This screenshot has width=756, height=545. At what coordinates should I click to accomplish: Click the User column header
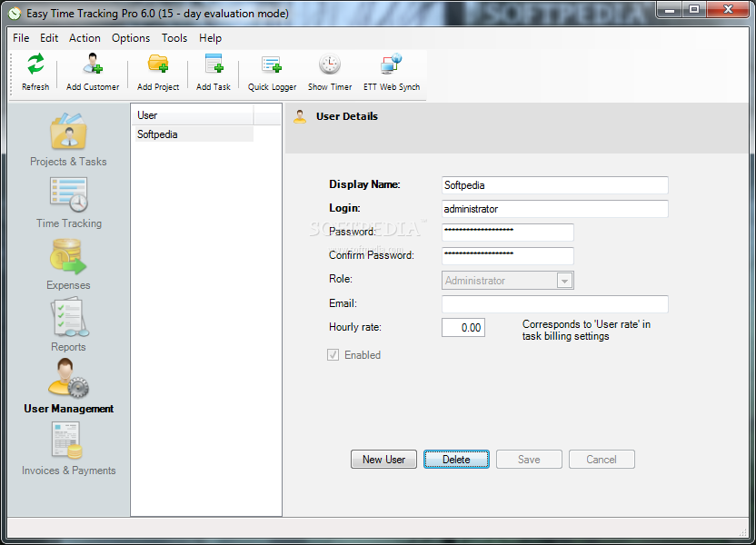(193, 115)
